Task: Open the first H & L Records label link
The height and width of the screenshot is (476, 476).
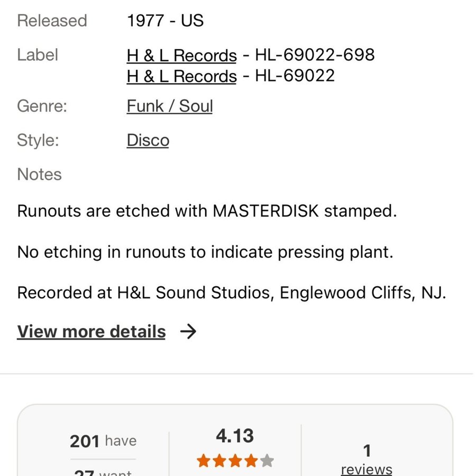Action: (x=181, y=55)
